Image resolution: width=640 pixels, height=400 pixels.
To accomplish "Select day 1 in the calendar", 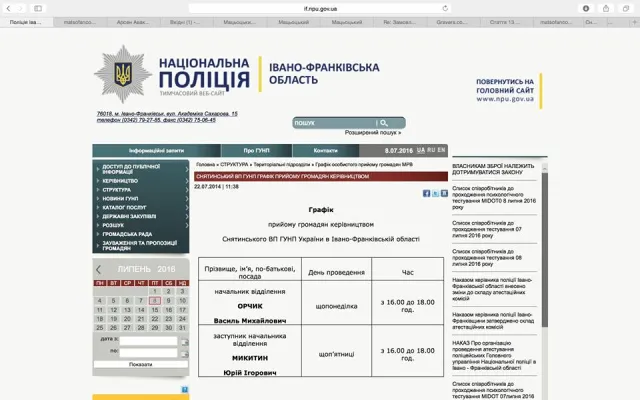I will [155, 291].
